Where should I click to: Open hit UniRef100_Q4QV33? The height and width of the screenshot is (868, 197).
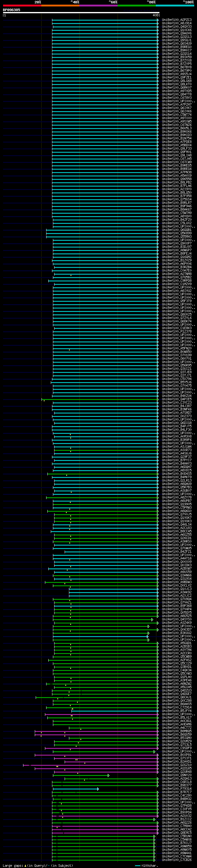click(176, 26)
